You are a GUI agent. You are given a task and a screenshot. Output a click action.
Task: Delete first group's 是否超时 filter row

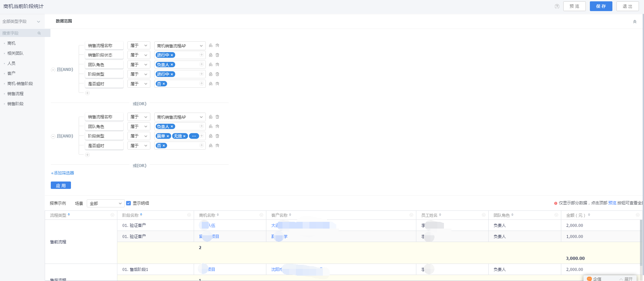(x=217, y=84)
